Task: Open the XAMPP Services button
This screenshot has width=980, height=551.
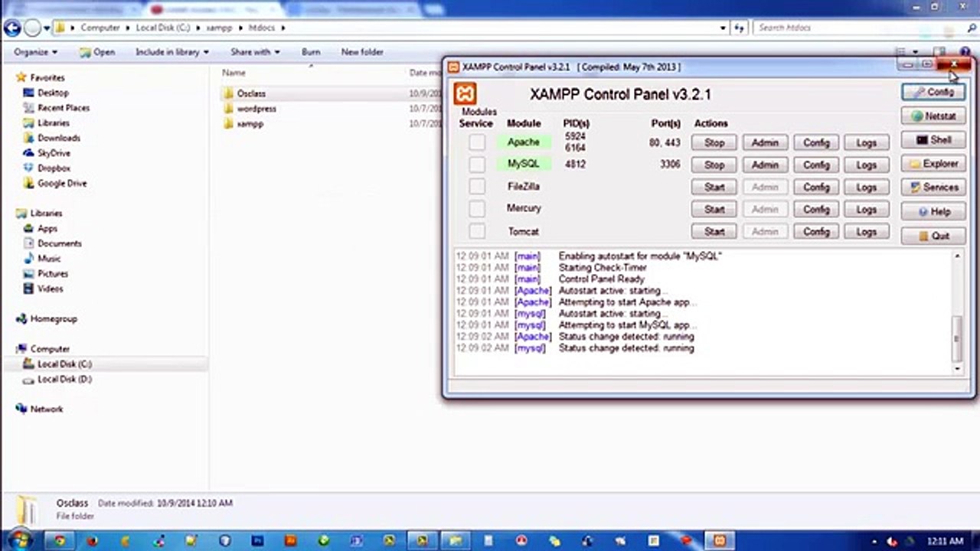Action: tap(933, 187)
